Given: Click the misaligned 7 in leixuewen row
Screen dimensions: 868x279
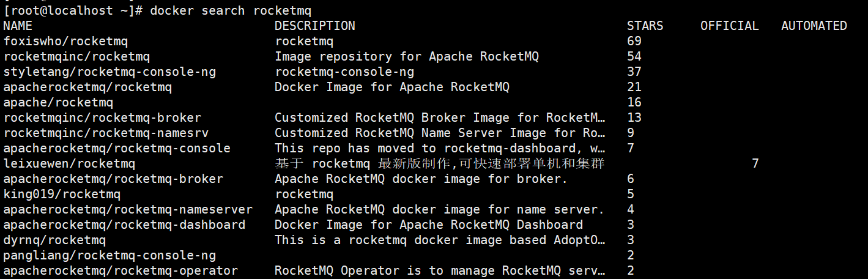Looking at the screenshot, I should click(x=755, y=163).
